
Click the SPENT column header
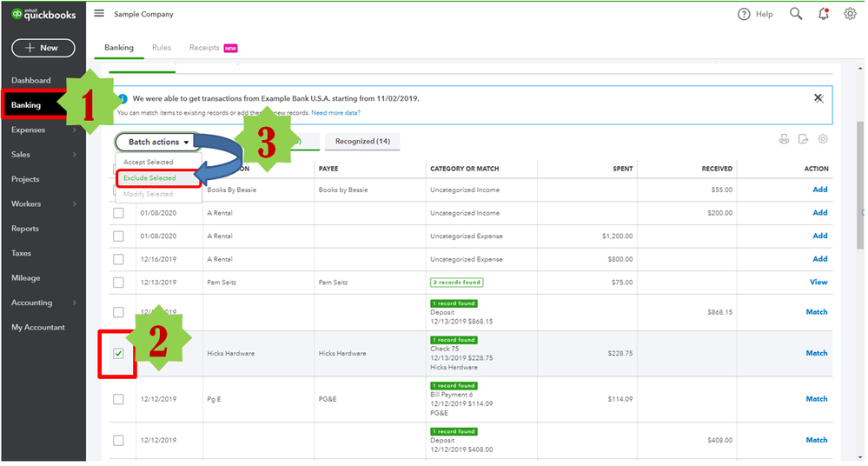pos(623,169)
